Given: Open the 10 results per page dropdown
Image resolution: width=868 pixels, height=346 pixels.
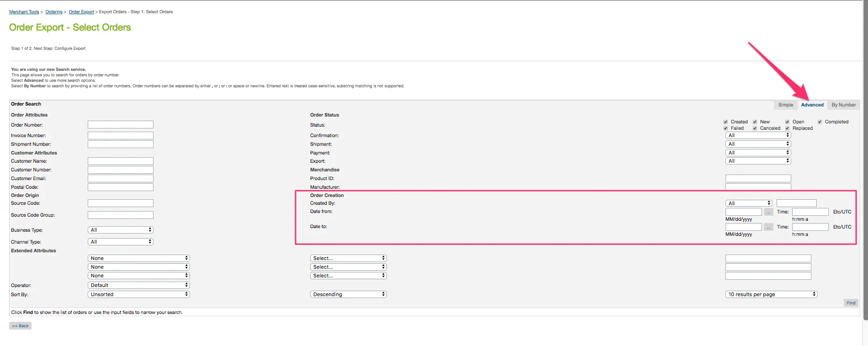Looking at the screenshot, I should 771,294.
